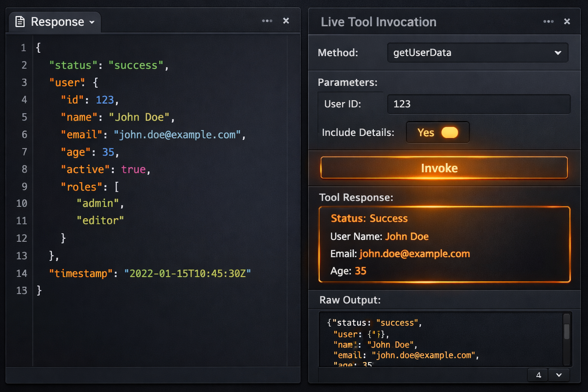The width and height of the screenshot is (588, 392).
Task: Click the "active": true code line
Action: pos(106,169)
